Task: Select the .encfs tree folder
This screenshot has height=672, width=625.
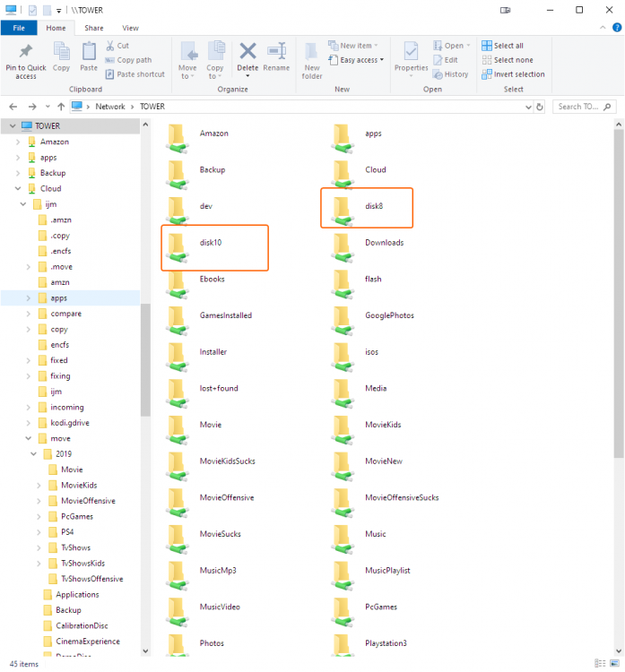Action: (x=60, y=251)
